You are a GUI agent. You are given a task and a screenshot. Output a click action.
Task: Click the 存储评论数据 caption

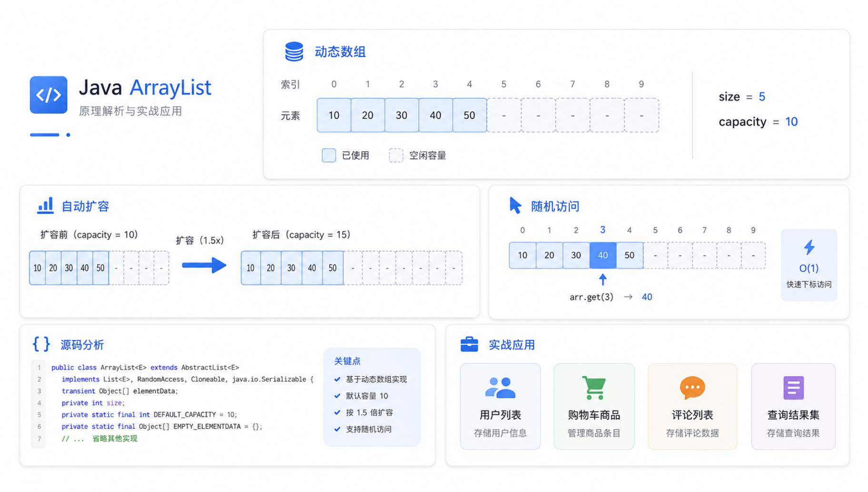tap(692, 433)
